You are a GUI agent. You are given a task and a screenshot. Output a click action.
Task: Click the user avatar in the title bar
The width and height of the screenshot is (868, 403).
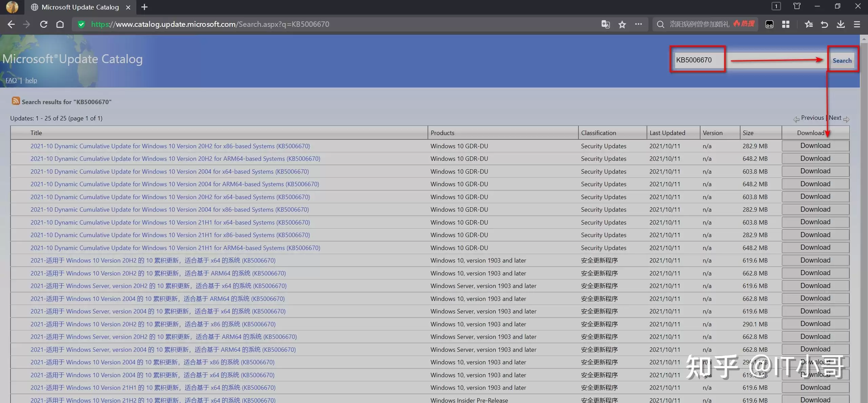click(12, 7)
